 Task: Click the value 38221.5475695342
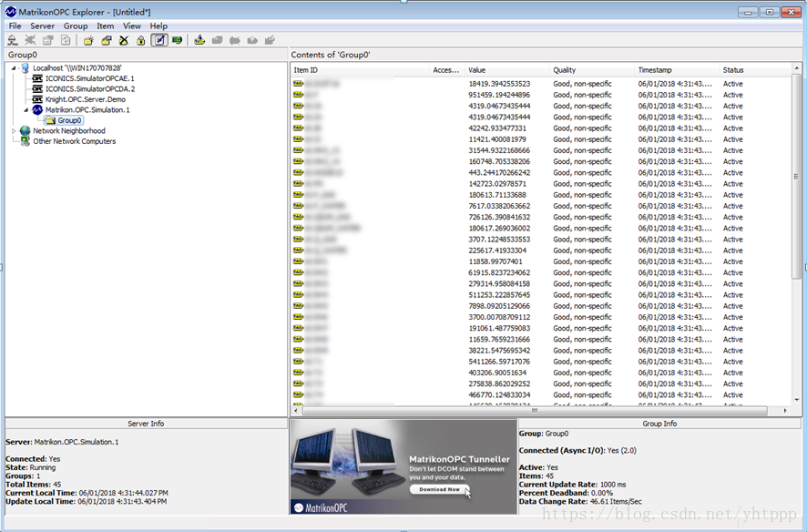499,351
